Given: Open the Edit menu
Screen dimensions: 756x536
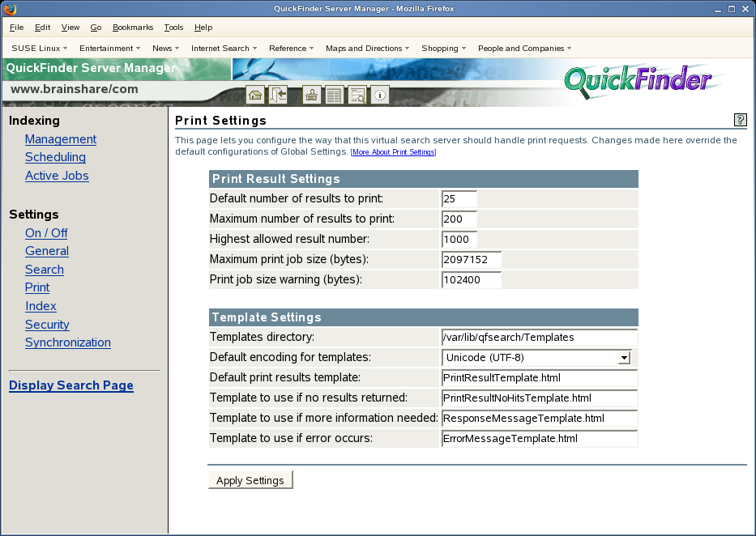Looking at the screenshot, I should coord(42,28).
